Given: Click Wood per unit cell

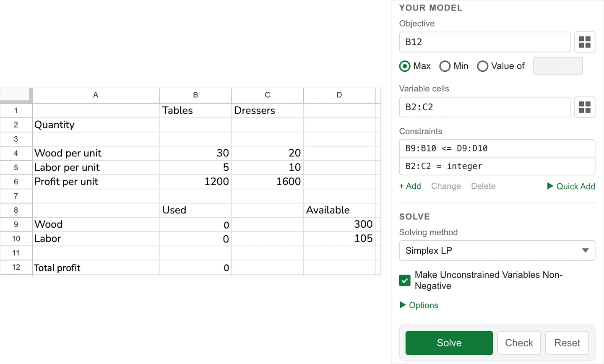Looking at the screenshot, I should click(x=96, y=153).
